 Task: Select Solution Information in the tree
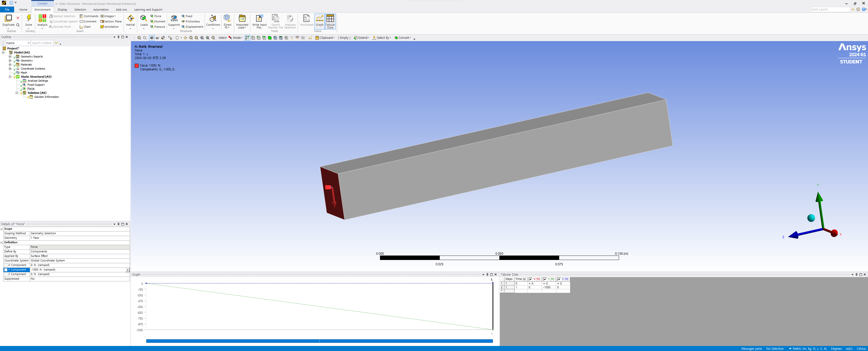coord(46,97)
